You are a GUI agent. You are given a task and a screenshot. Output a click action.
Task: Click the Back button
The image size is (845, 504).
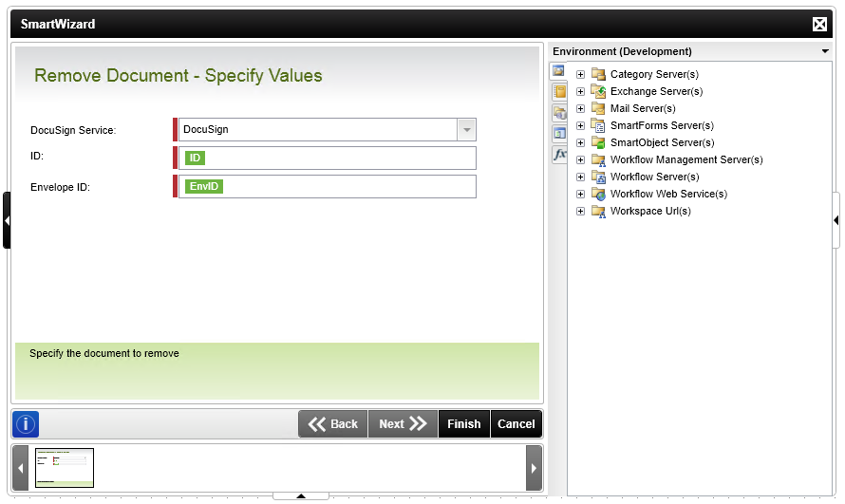coord(333,424)
